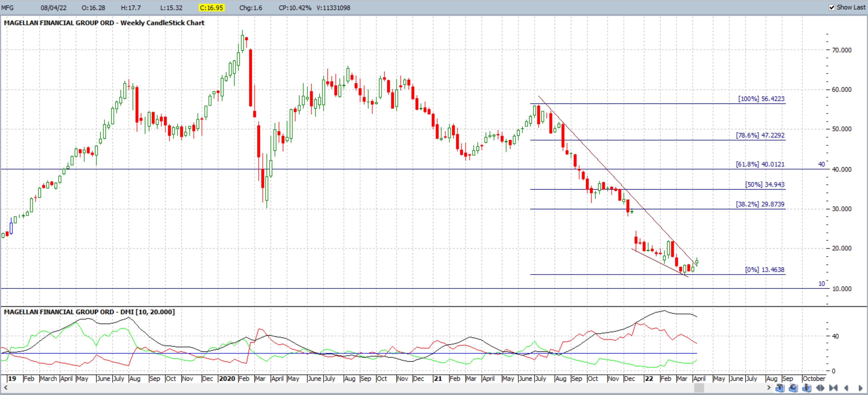This screenshot has height=395, width=868.
Task: Click the horizontal scrollbar right arrow
Action: tap(769, 388)
